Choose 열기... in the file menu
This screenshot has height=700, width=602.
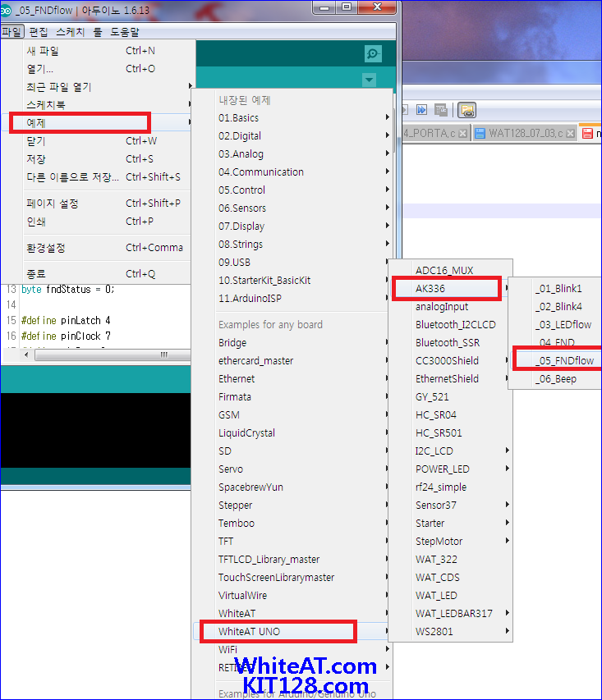102,69
